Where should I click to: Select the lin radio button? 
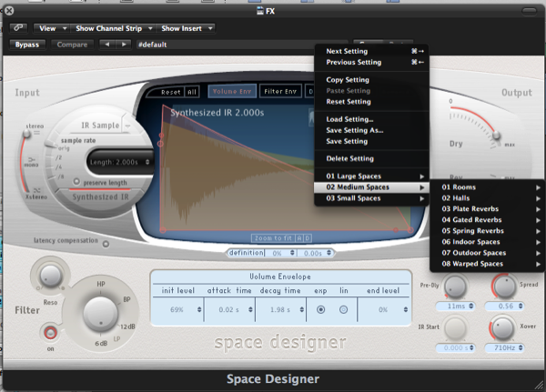tap(343, 309)
